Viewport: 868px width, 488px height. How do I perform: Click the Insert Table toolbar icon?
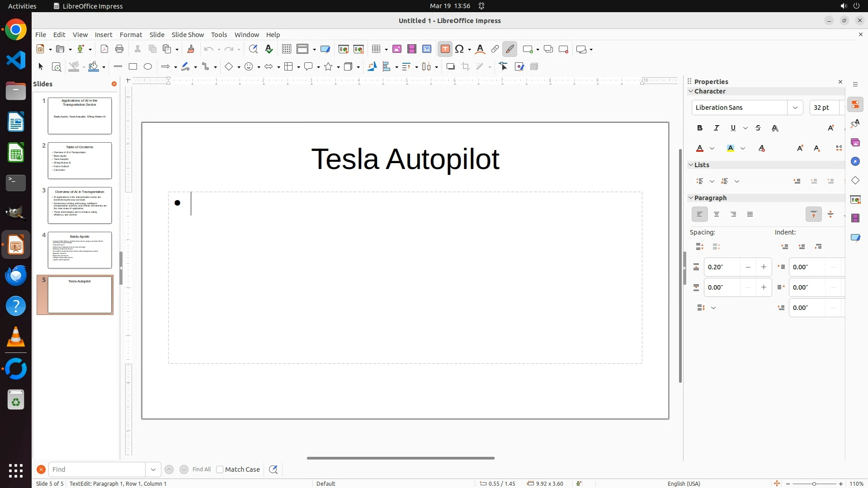point(376,49)
